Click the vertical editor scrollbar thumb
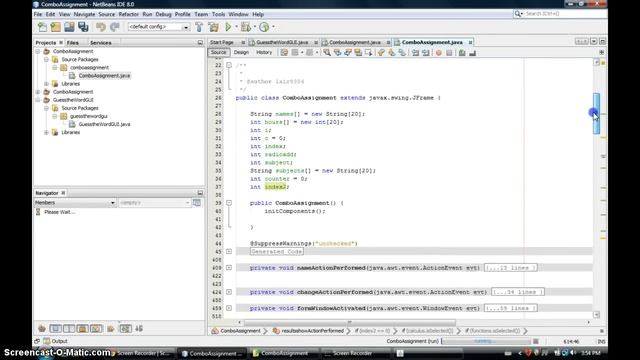Screen dimensions: 640x360 596,113
